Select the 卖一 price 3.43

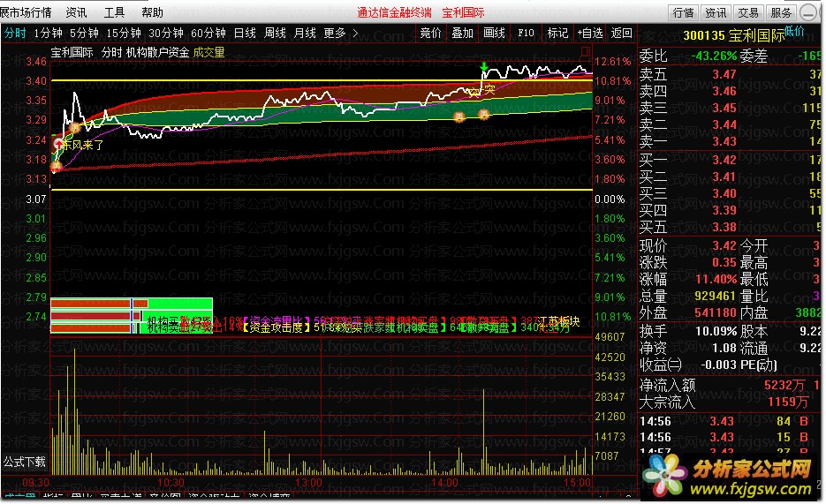click(724, 141)
